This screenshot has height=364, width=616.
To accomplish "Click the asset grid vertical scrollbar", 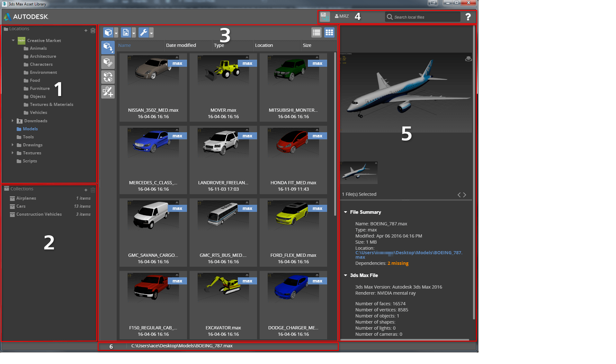I will (x=335, y=134).
